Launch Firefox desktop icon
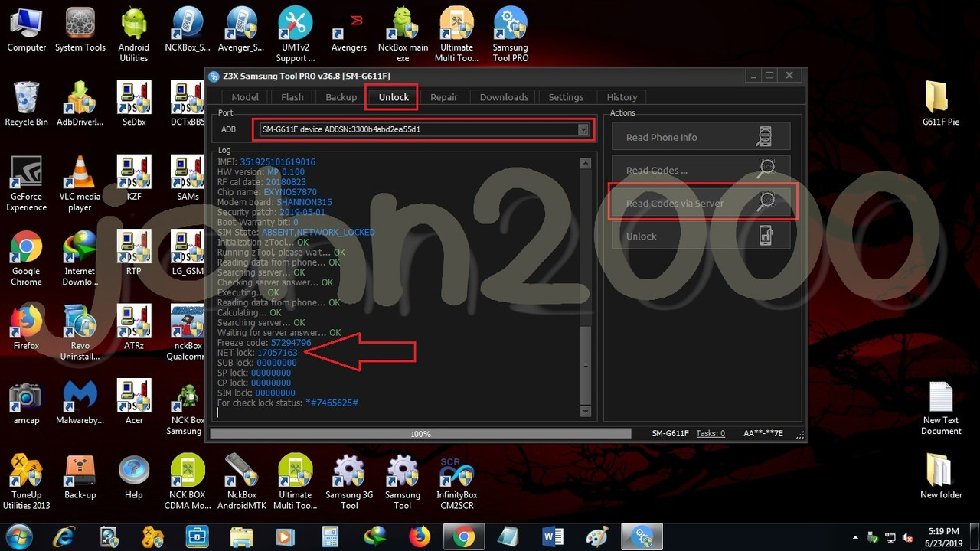The width and height of the screenshot is (980, 551). [27, 328]
